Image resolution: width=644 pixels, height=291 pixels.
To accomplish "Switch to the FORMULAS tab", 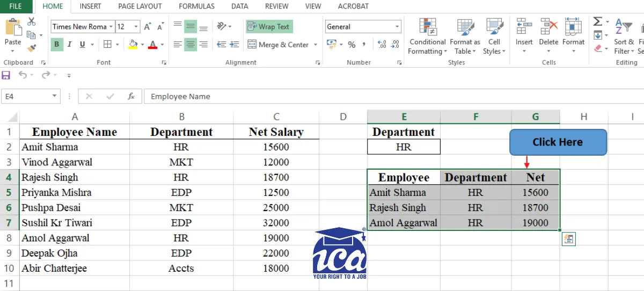I will click(196, 6).
